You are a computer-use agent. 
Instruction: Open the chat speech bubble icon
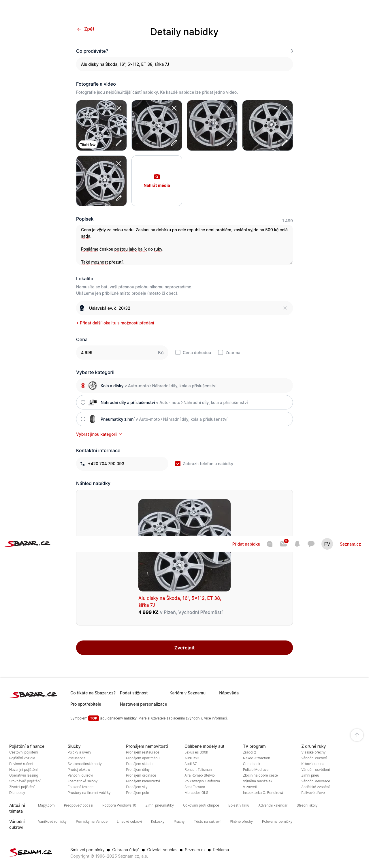pyautogui.click(x=311, y=544)
